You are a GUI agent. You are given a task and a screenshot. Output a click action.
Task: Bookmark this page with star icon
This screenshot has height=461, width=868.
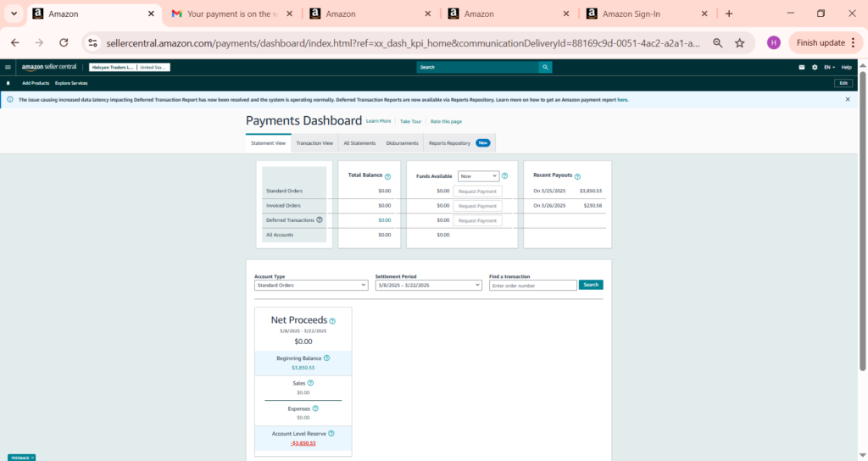pos(739,42)
